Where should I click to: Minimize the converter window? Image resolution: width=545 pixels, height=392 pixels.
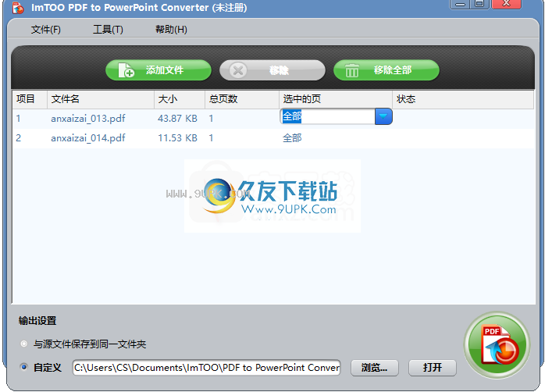[x=460, y=4]
